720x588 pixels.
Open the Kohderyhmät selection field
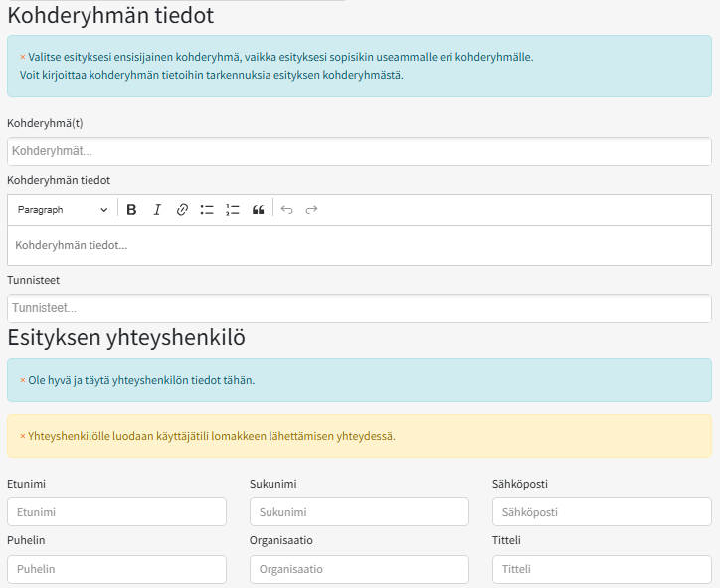(359, 152)
